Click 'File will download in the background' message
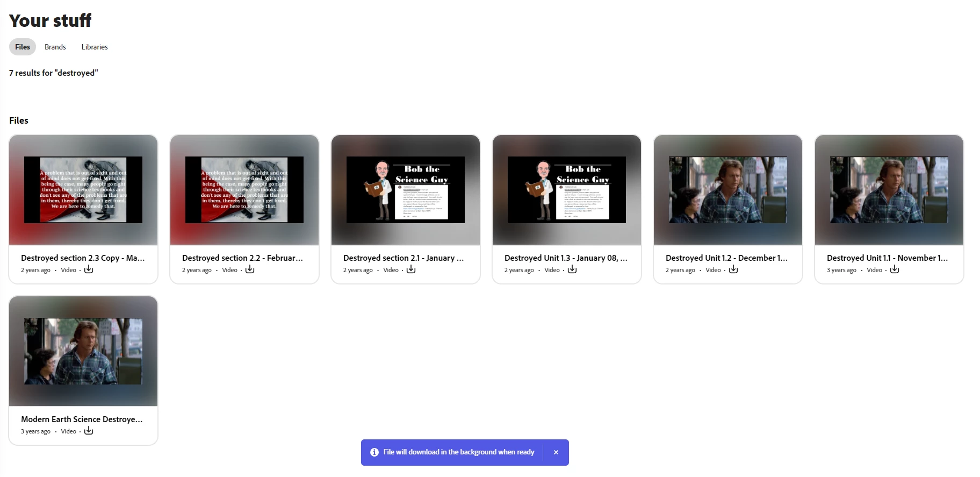 point(459,452)
